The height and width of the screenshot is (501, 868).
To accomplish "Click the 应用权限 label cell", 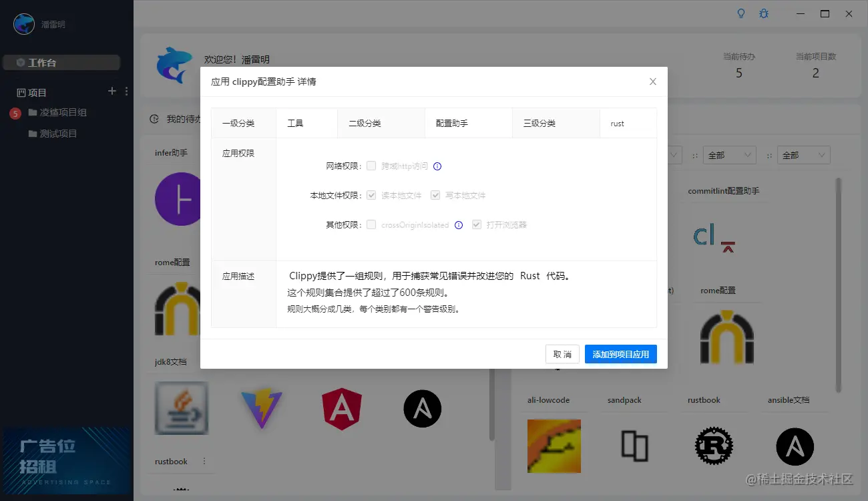I will [x=244, y=199].
